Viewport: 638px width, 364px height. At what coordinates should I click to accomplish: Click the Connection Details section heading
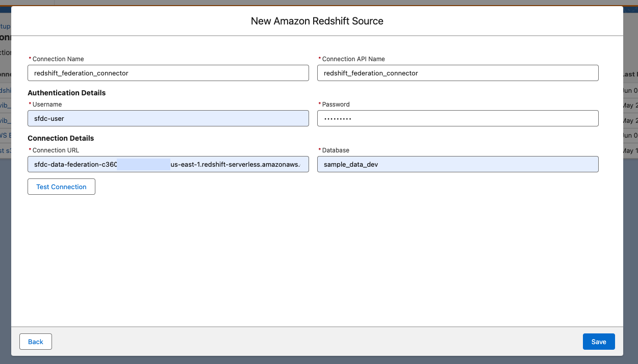pyautogui.click(x=61, y=138)
